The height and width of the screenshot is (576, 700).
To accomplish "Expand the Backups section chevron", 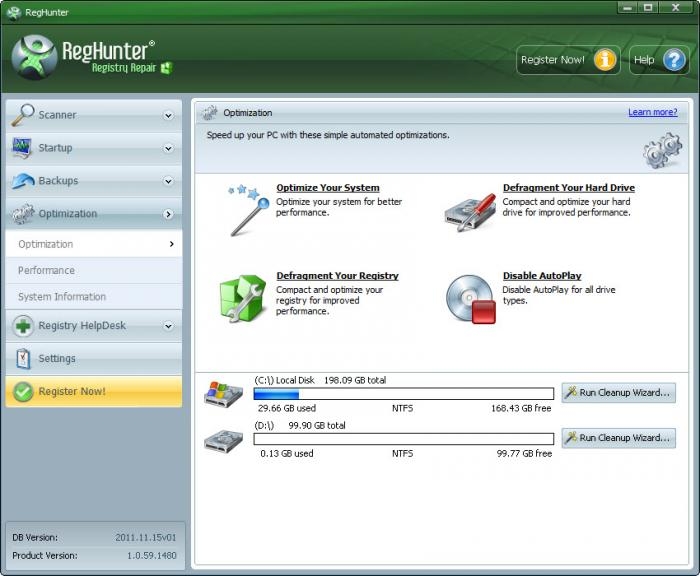I will tap(168, 181).
